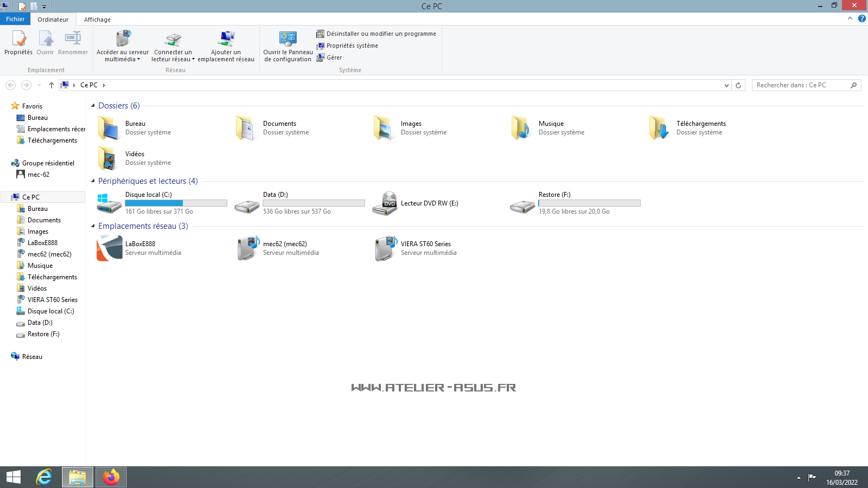Click Propriétés système in the ribbon
The width and height of the screenshot is (868, 488).
(x=352, y=46)
